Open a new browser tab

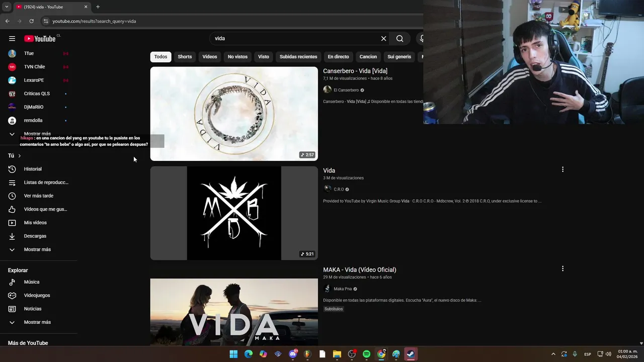pyautogui.click(x=98, y=7)
